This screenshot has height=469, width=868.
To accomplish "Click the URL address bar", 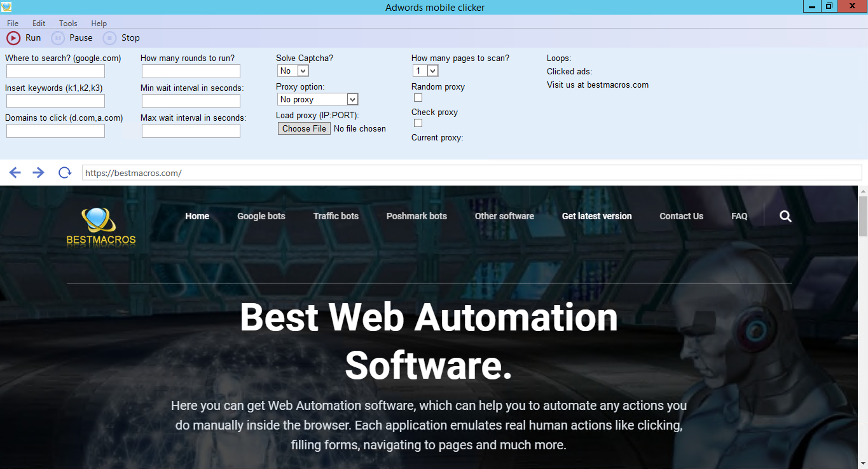I will click(x=472, y=173).
